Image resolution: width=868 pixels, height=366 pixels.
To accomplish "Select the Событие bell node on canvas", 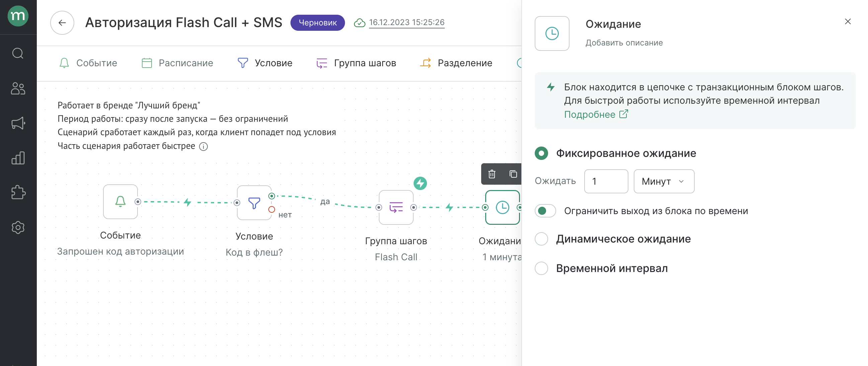I will [120, 201].
